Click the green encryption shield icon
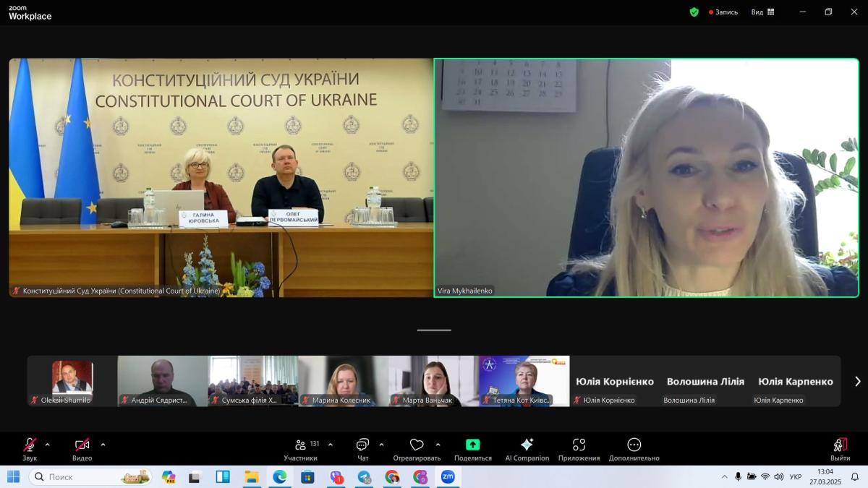 [694, 12]
